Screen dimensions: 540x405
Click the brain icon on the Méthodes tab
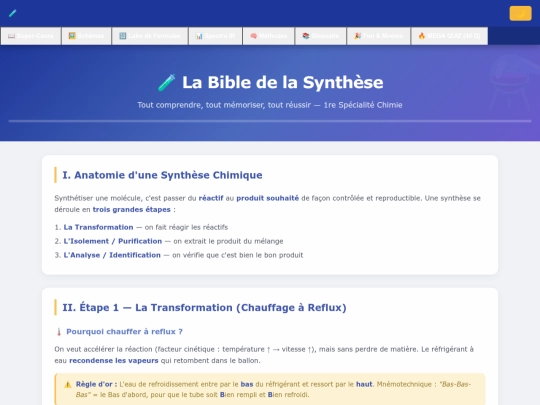(x=253, y=36)
